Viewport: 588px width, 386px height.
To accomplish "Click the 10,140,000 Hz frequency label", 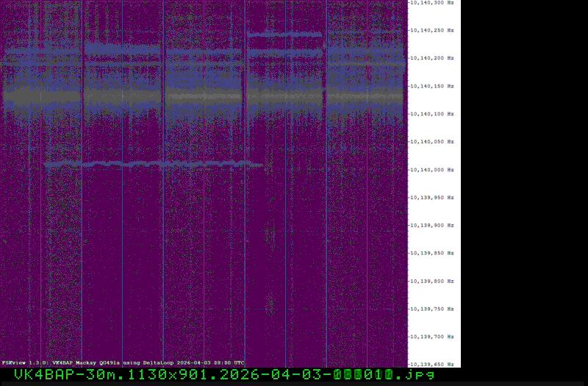I will (432, 170).
